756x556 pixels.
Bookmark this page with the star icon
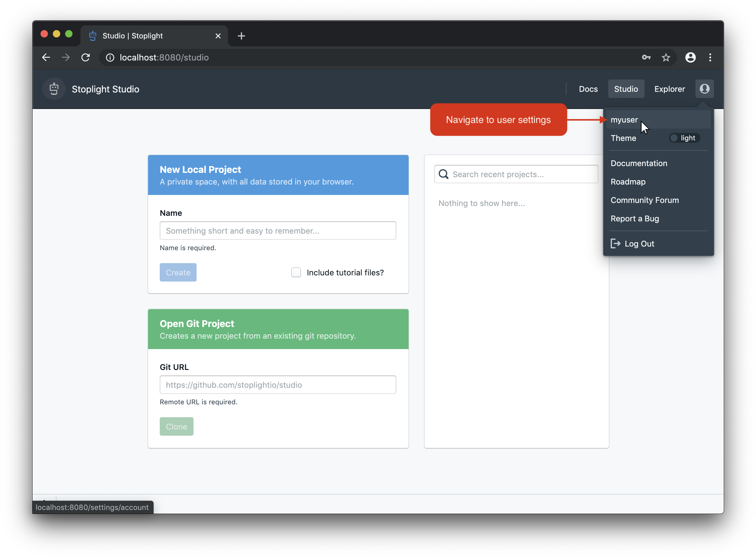(x=666, y=57)
